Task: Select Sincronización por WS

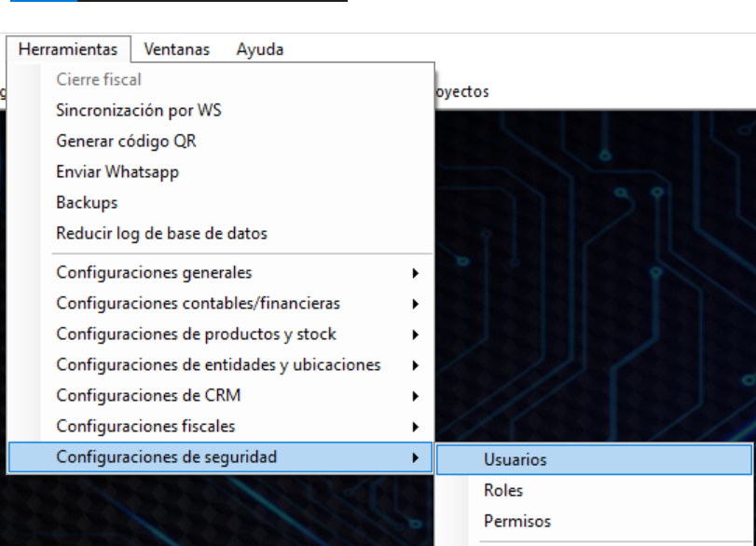Action: tap(139, 110)
